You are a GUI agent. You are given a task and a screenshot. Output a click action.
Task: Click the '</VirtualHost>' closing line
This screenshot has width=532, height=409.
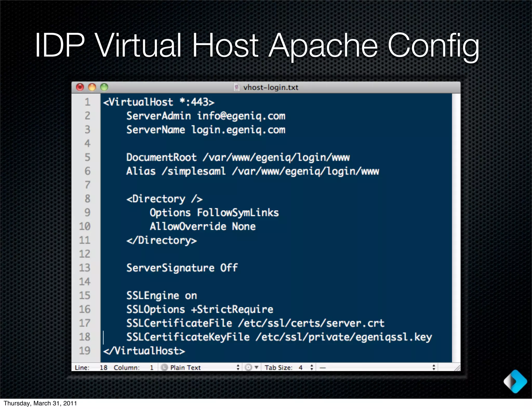point(144,351)
